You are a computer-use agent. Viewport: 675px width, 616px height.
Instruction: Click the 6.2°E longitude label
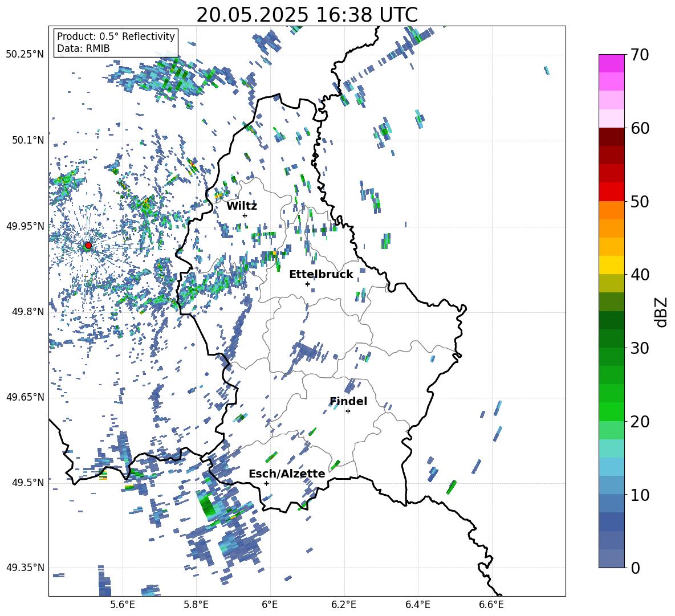[x=344, y=605]
